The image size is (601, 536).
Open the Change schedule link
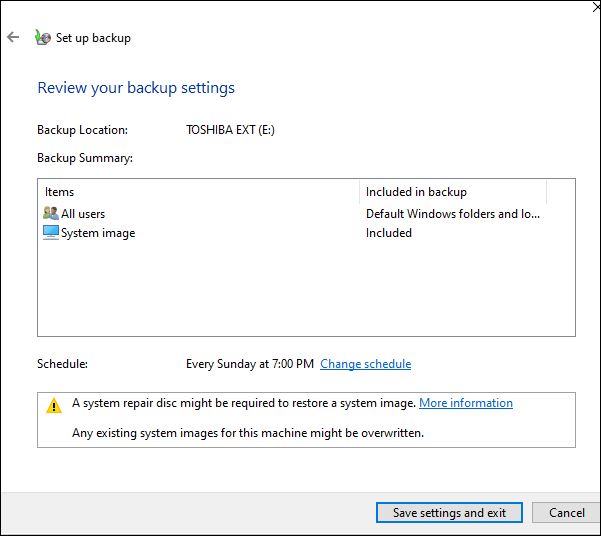365,364
